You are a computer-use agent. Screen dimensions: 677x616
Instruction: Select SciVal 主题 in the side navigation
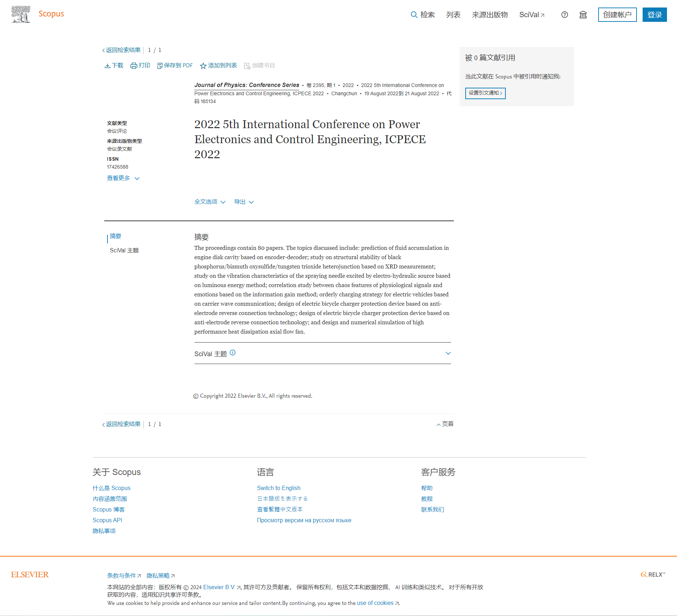(x=124, y=250)
